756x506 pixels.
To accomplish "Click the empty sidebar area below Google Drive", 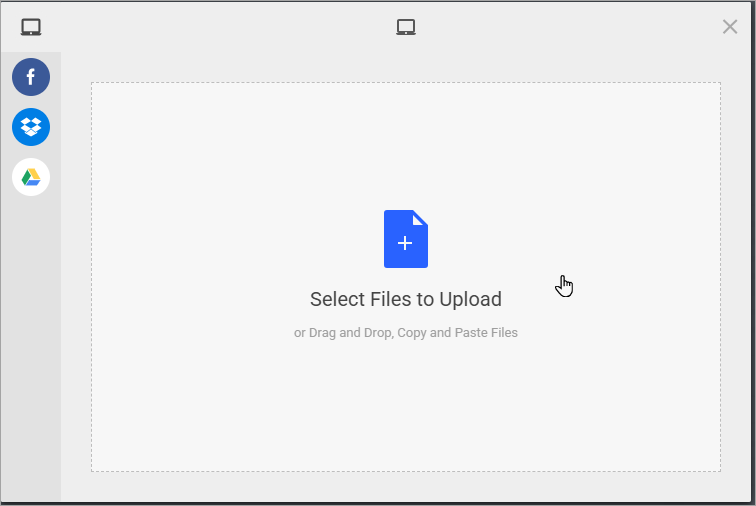I will (x=31, y=350).
